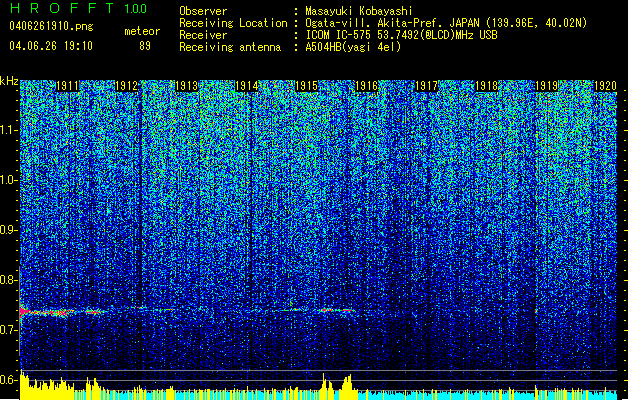
Task: Click the Observer field label
Action: point(203,11)
